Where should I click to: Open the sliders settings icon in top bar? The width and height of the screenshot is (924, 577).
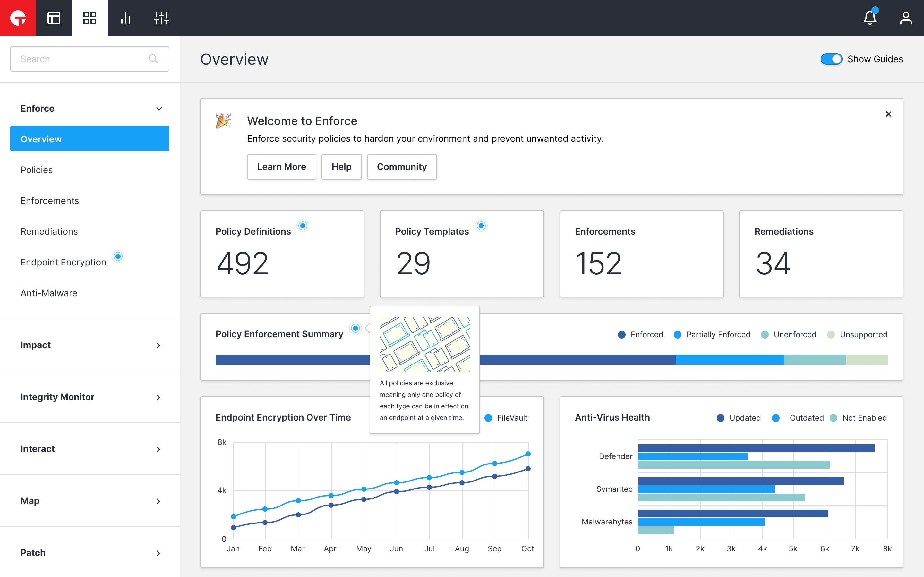[161, 18]
